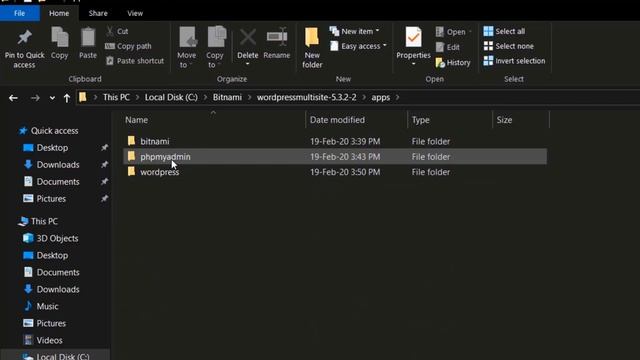Screen dimensions: 640x360
Task: Switch to the View ribbon tab
Action: point(135,13)
